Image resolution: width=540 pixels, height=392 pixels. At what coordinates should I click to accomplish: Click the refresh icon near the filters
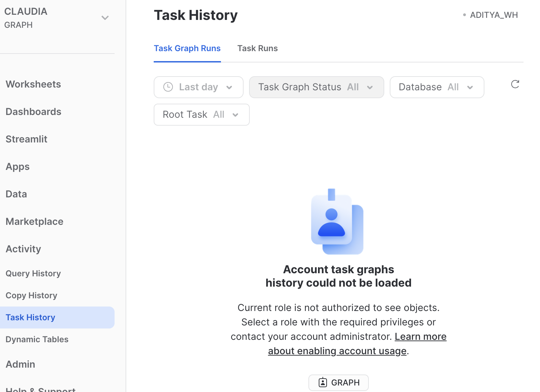click(515, 84)
